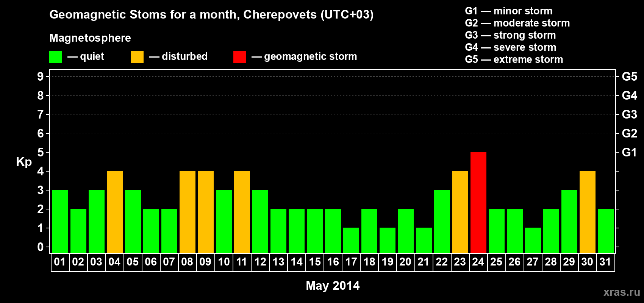Click the 'Magnetosphere' heading

click(90, 38)
